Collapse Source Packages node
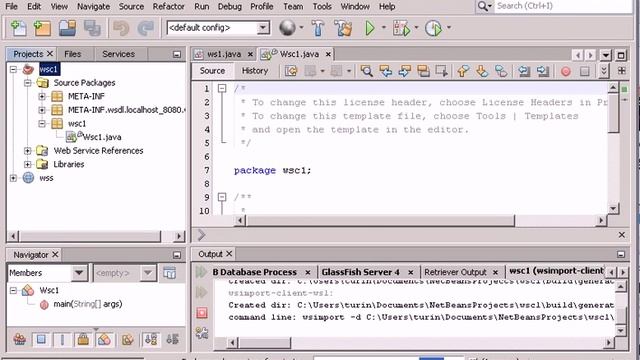Screen dimensions: 640x360 (x=27, y=83)
